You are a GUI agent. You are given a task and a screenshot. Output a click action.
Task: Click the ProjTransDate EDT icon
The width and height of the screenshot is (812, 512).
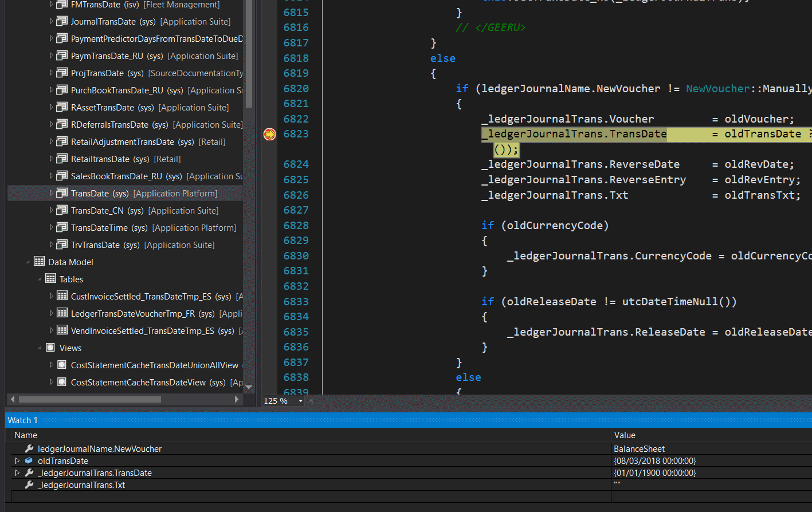(x=62, y=73)
